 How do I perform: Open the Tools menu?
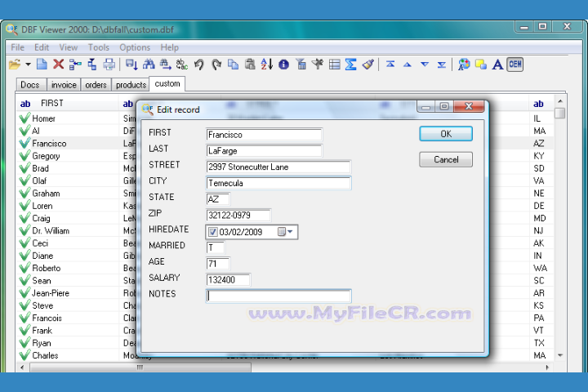[x=99, y=47]
